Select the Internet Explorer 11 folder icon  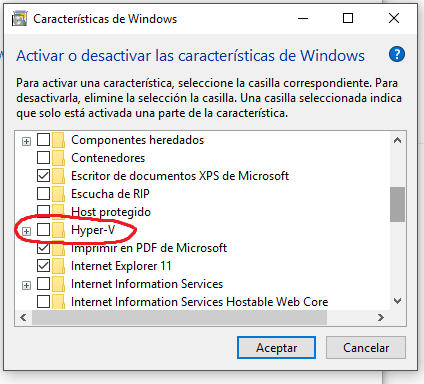pyautogui.click(x=58, y=266)
